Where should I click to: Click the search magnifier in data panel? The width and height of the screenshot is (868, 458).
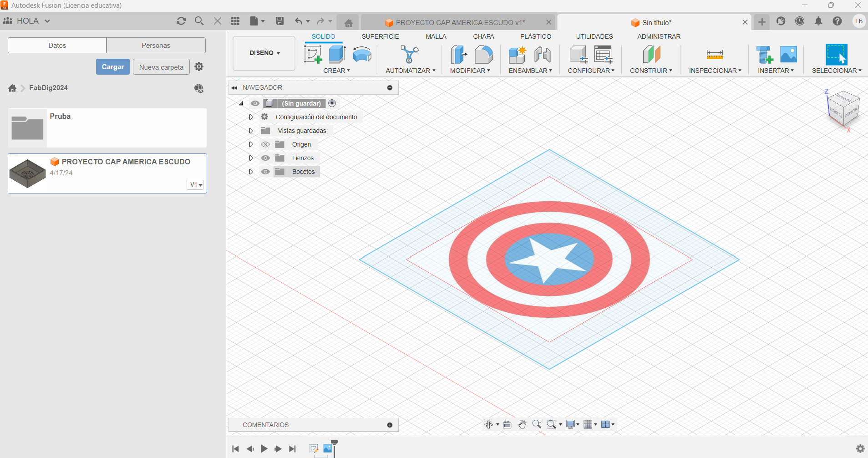tap(199, 21)
